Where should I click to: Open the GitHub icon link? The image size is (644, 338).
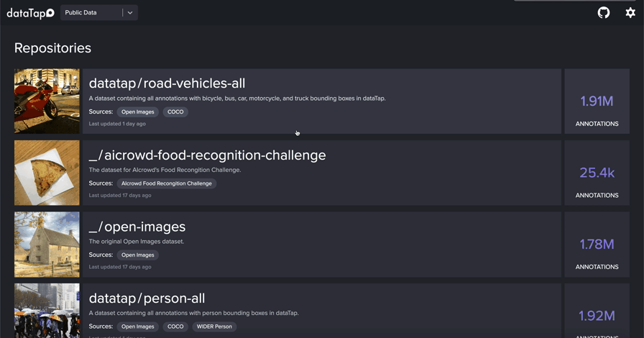pos(604,12)
